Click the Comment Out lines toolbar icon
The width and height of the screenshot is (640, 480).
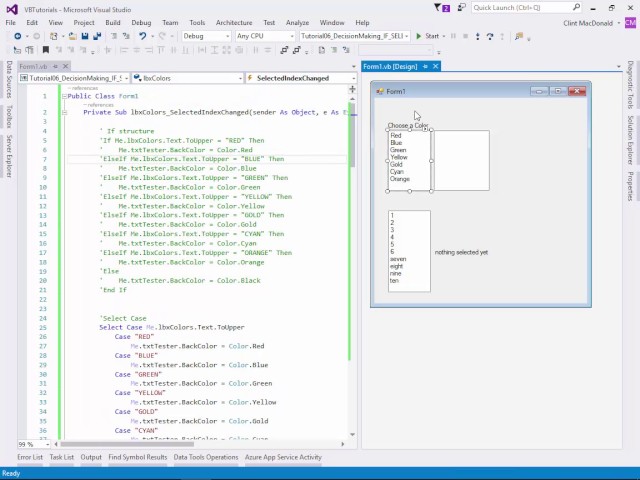114,36
